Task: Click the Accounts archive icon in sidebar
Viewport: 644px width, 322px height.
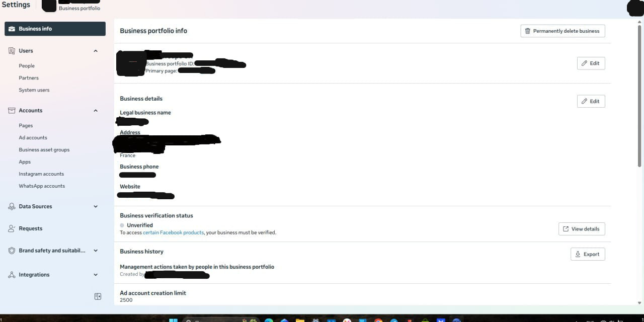Action: (x=12, y=111)
